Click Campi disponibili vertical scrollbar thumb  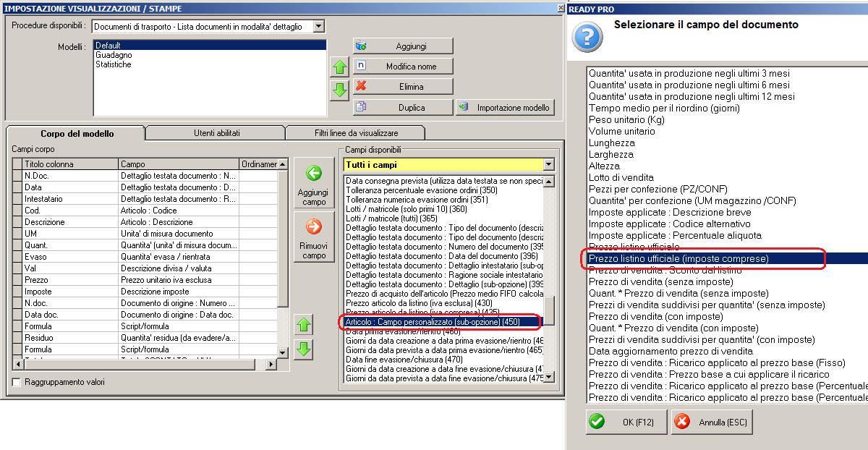click(549, 311)
